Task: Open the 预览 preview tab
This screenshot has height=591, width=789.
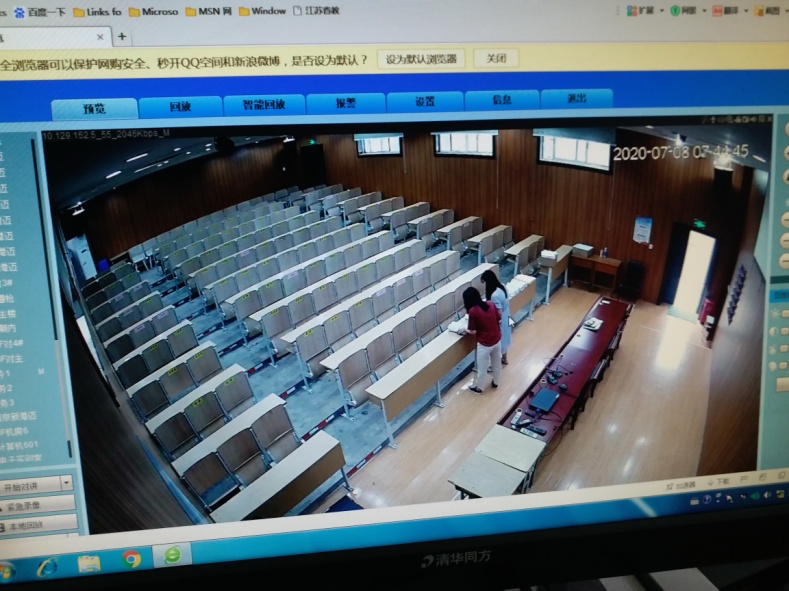Action: tap(94, 109)
